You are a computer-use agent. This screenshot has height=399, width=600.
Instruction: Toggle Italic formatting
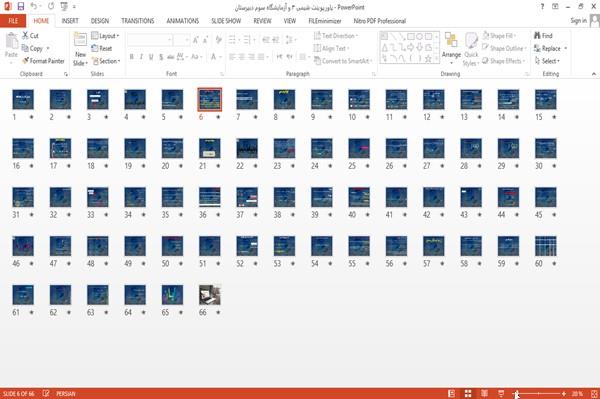pyautogui.click(x=141, y=57)
